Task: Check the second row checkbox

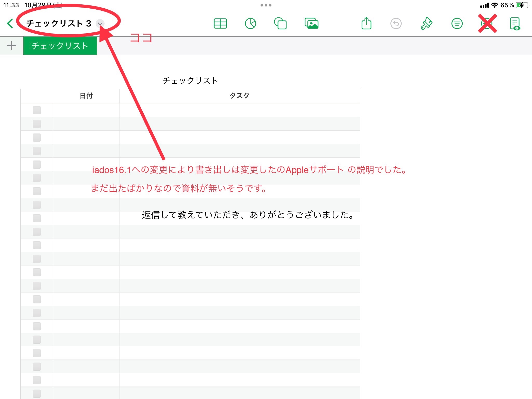Action: point(37,124)
